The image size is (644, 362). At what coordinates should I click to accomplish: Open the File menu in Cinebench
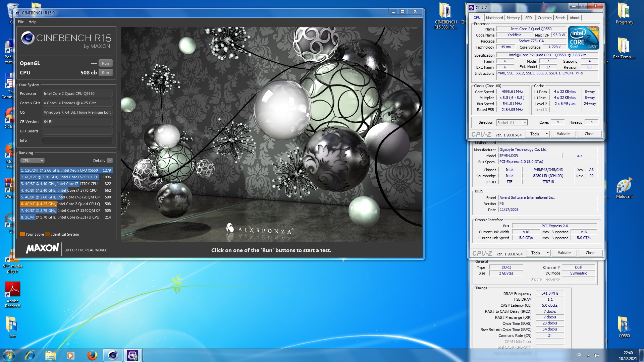click(21, 22)
